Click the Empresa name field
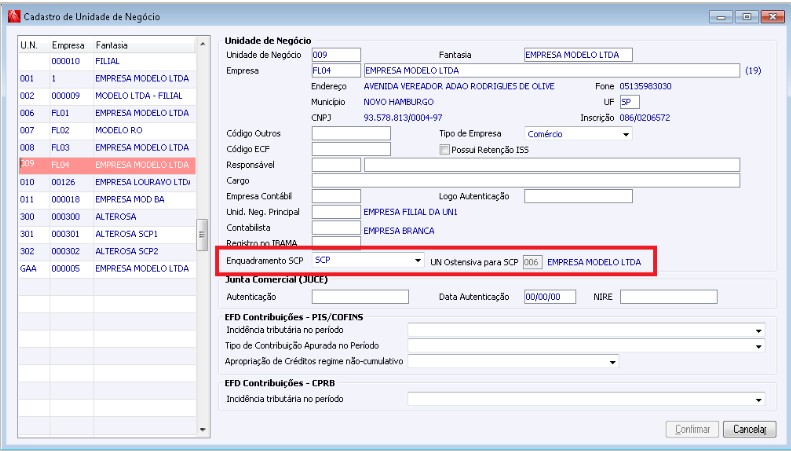Screen dimensions: 791x451 pyautogui.click(x=552, y=71)
